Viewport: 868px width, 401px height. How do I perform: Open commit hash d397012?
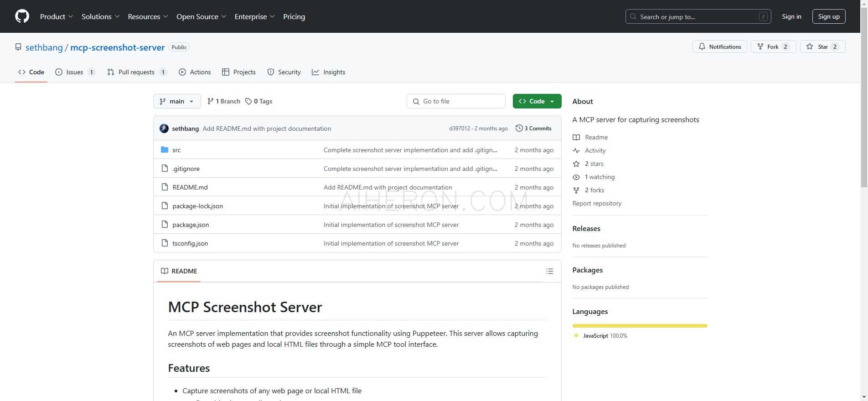[460, 129]
